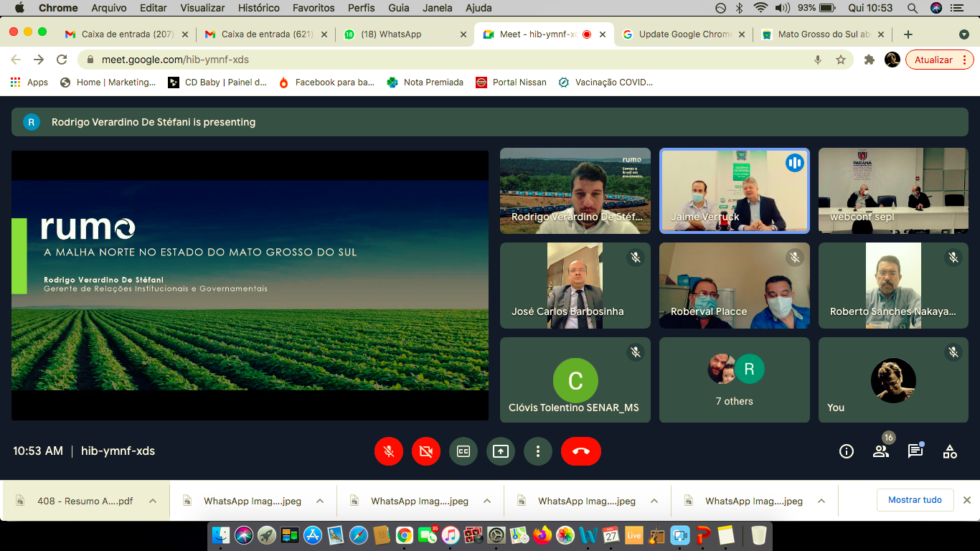Select José Carlos Barbosinha's video tile
Screen dimensions: 980x551
tap(575, 286)
